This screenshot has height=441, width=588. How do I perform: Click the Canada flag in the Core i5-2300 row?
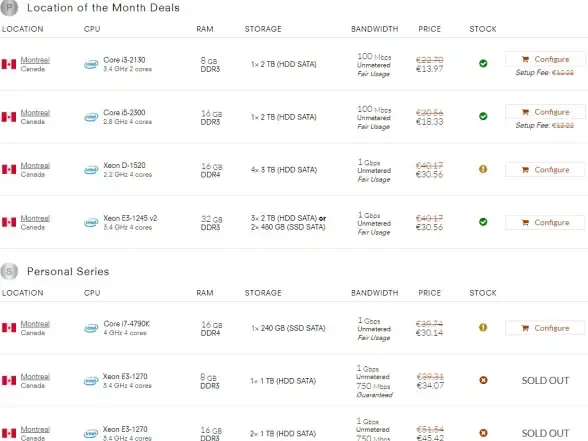(9, 117)
